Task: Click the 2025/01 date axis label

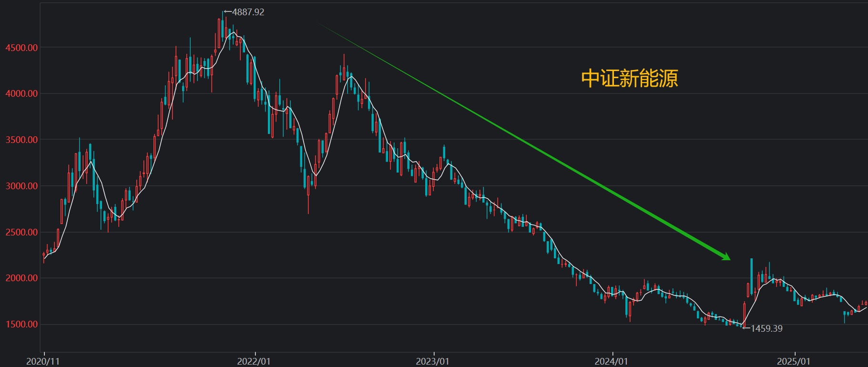Action: click(794, 361)
